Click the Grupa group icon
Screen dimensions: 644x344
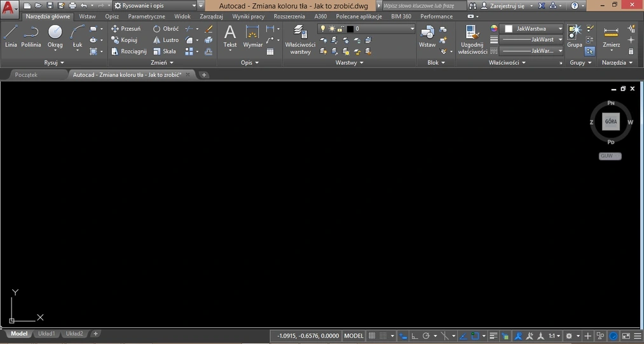(575, 36)
